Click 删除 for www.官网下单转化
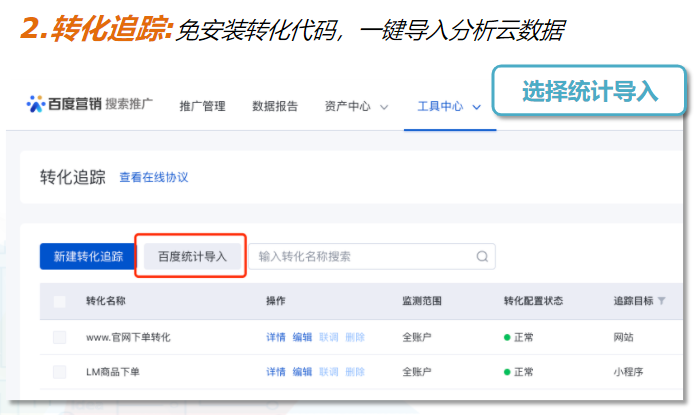Viewport: 696px width, 415px height. pos(355,337)
